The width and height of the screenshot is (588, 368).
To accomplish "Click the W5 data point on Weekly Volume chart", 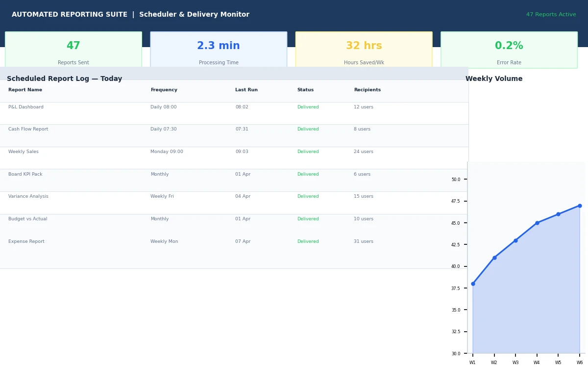I will click(x=558, y=214).
